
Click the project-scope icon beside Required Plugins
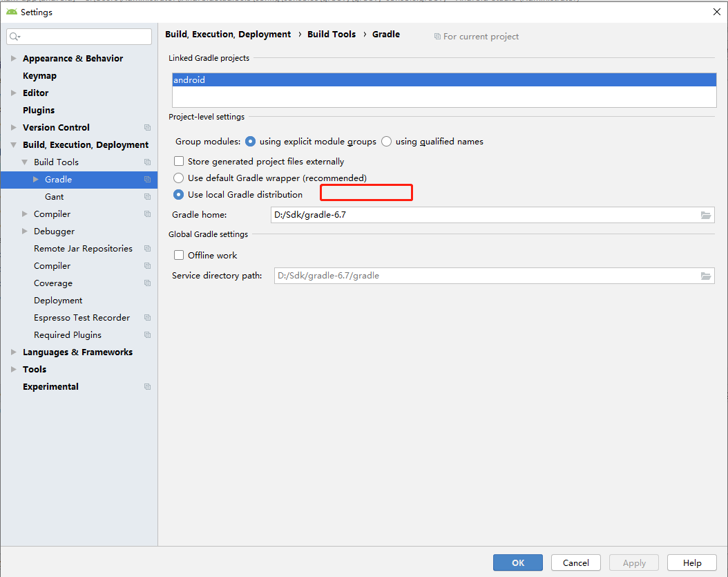coord(147,335)
